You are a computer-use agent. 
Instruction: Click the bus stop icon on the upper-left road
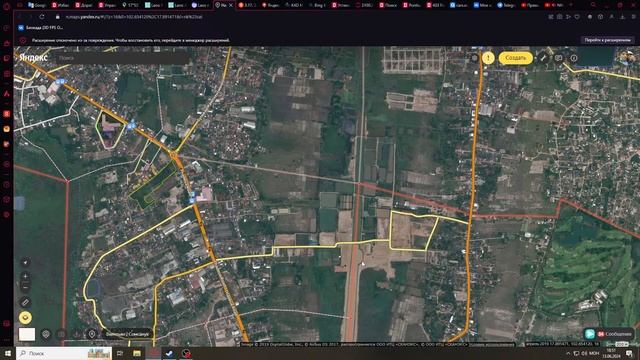(x=60, y=82)
